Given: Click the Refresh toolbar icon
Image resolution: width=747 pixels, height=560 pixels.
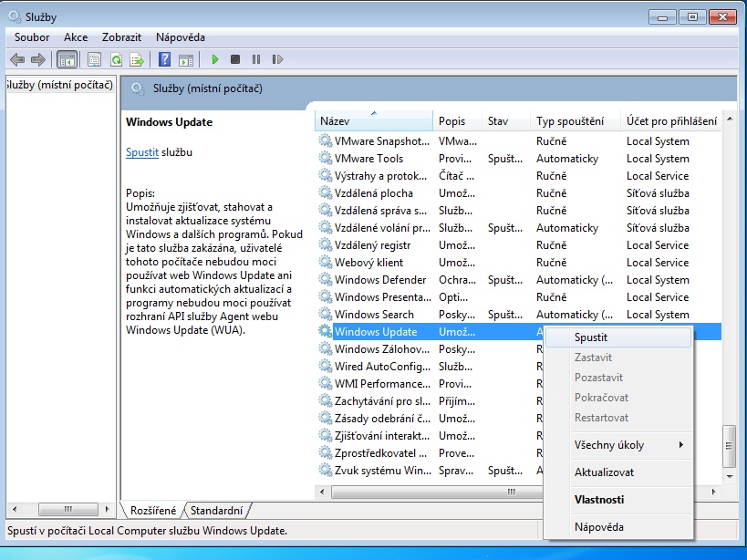Looking at the screenshot, I should pyautogui.click(x=116, y=59).
